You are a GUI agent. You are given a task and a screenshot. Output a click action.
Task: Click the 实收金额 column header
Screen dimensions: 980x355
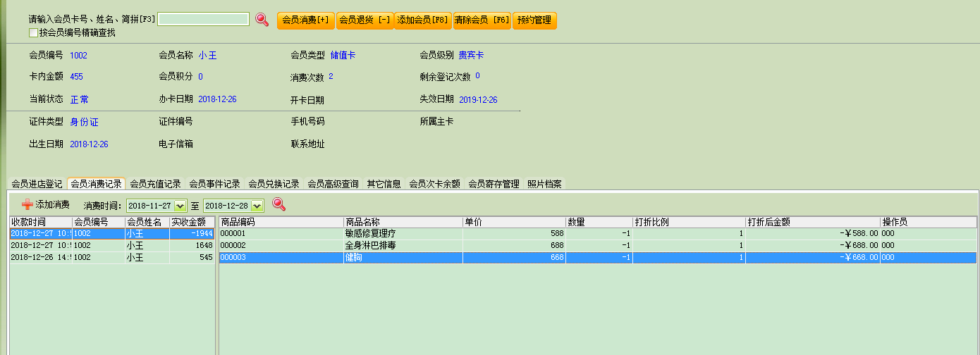point(192,222)
